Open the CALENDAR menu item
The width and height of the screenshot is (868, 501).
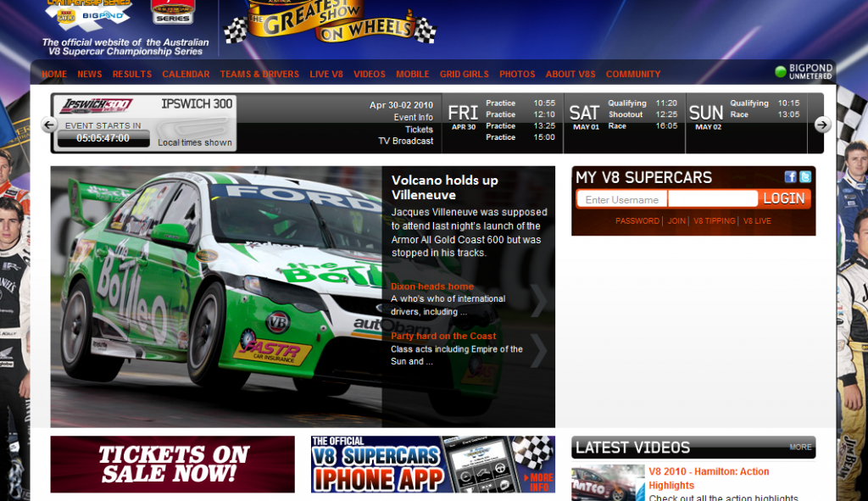[186, 75]
